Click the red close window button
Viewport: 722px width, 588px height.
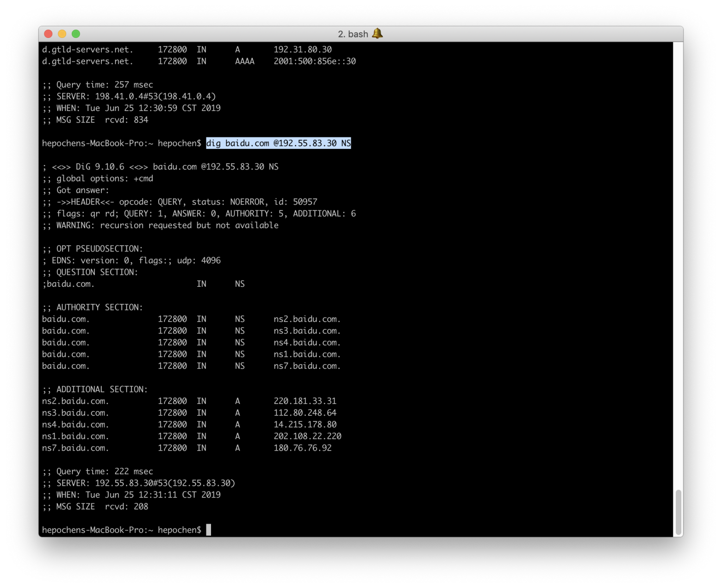(48, 34)
